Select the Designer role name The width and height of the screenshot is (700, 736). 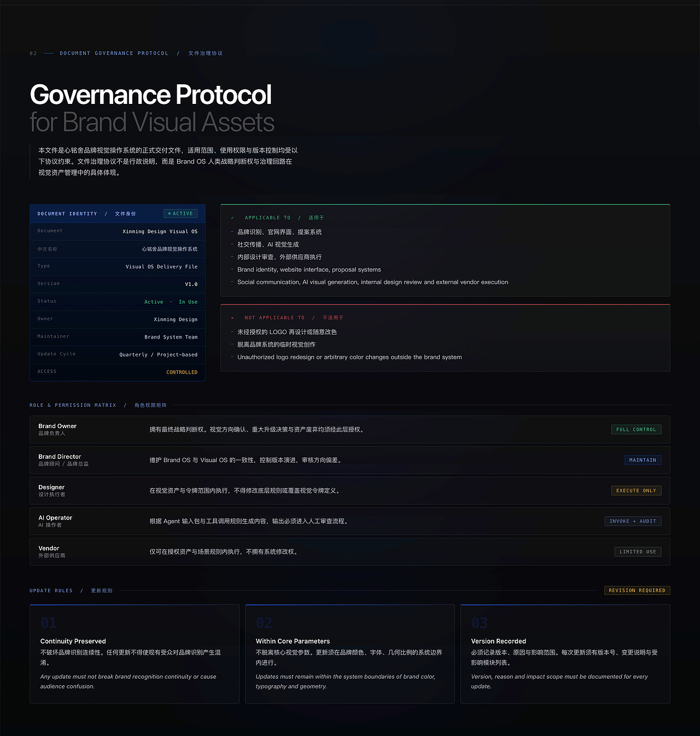point(51,487)
